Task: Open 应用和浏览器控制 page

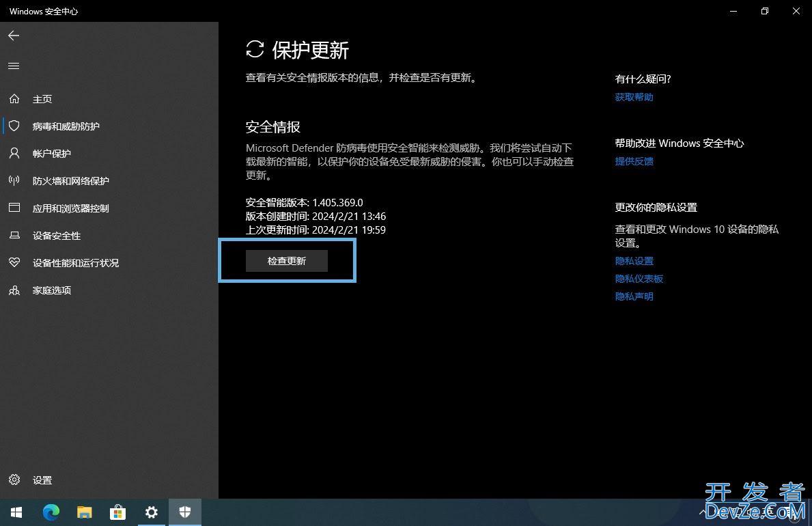Action: click(70, 208)
